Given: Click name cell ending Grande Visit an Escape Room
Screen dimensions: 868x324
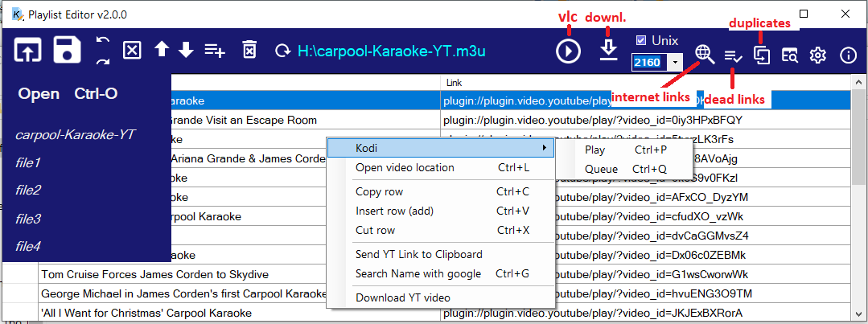Looking at the screenshot, I should point(304,120).
